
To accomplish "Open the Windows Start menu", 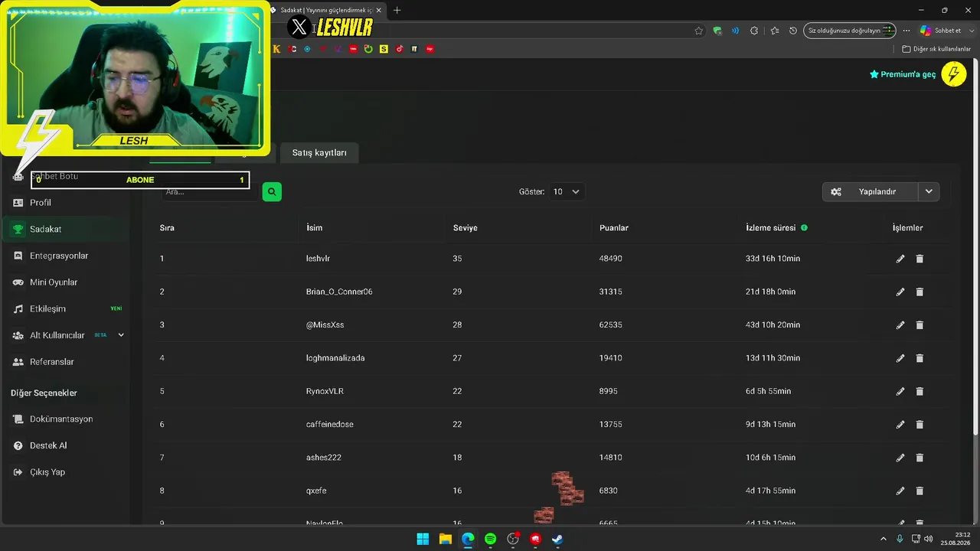I will (423, 539).
